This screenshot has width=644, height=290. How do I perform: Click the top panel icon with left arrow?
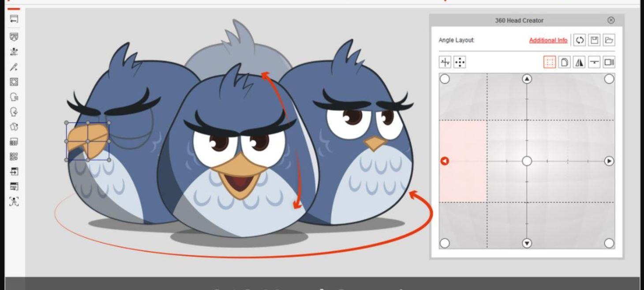coord(14,19)
